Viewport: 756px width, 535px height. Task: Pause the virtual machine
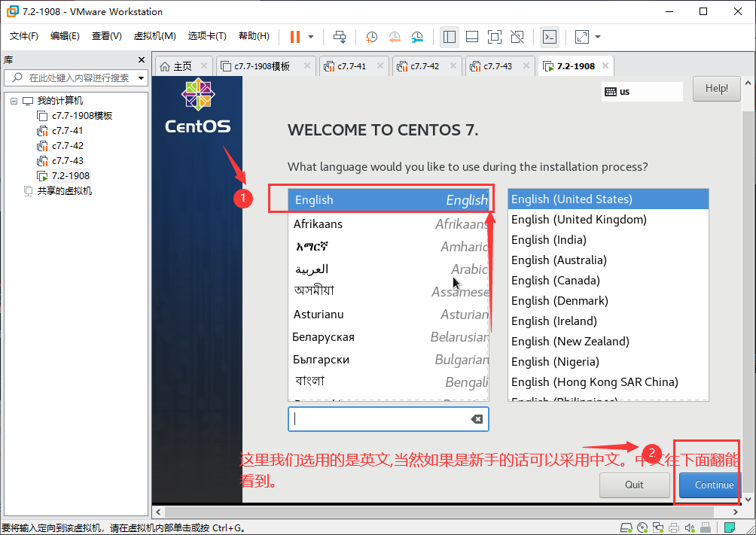(295, 37)
